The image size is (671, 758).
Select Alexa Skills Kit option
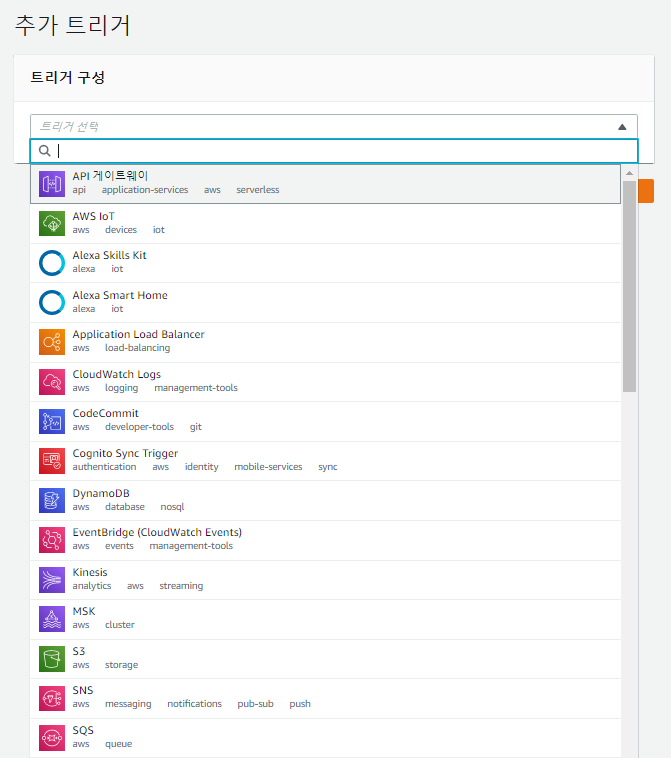click(325, 263)
